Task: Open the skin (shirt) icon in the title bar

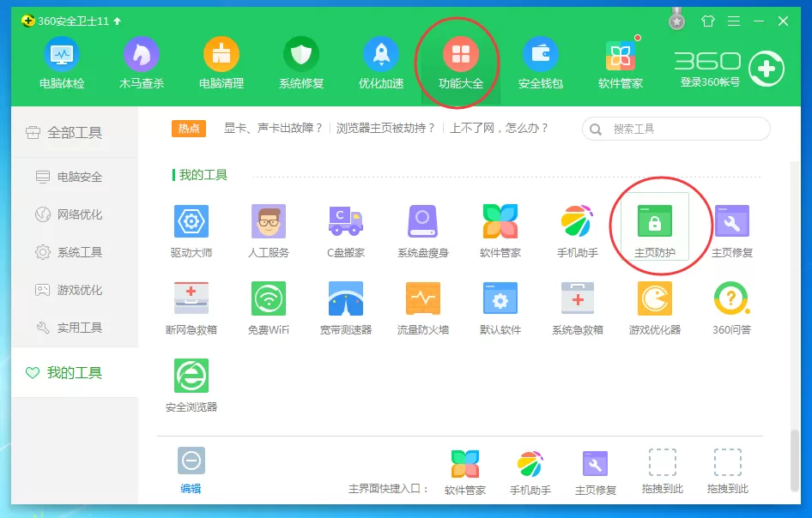Action: click(x=708, y=21)
